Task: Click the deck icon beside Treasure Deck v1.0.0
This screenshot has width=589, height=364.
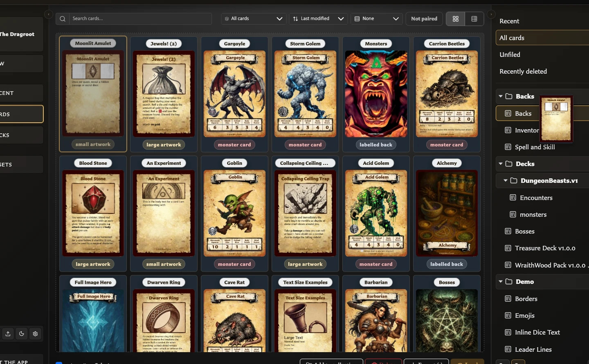Action: 508,248
